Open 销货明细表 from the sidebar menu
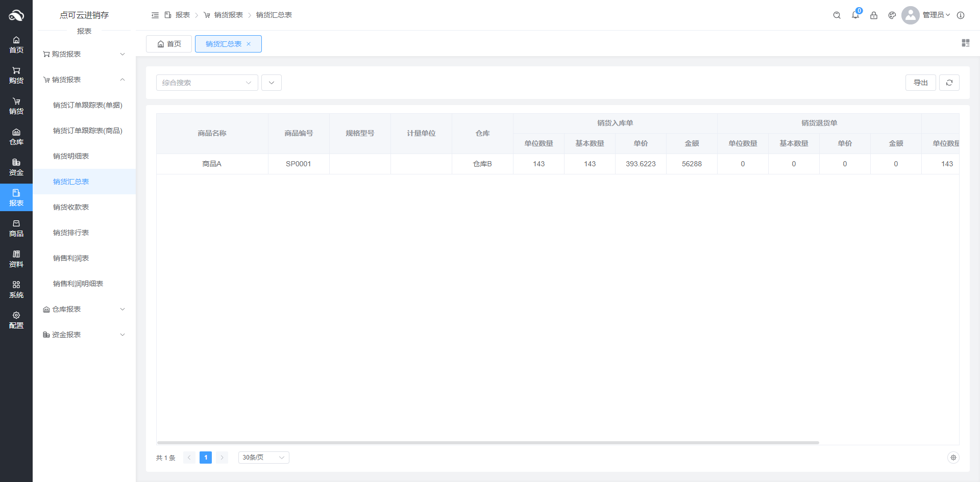Screen dimensions: 980x482 coord(71,156)
